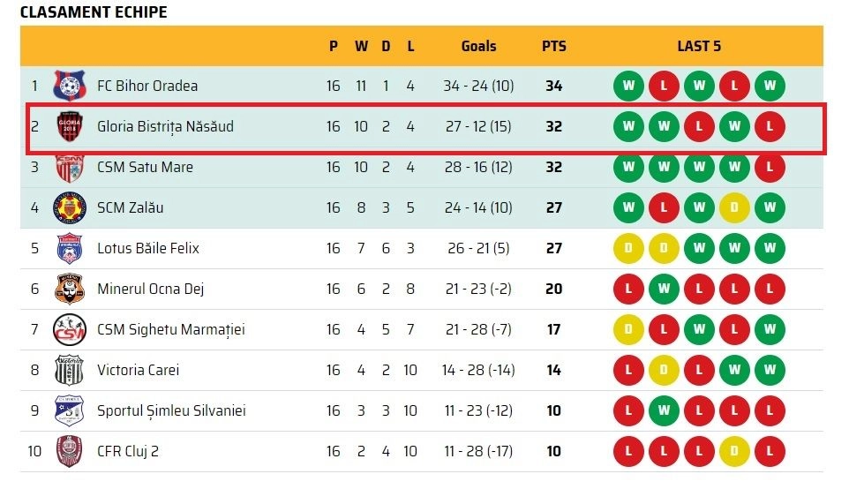Click CFR Cluj 2's yellow draw circle
The width and height of the screenshot is (849, 504).
tap(734, 451)
